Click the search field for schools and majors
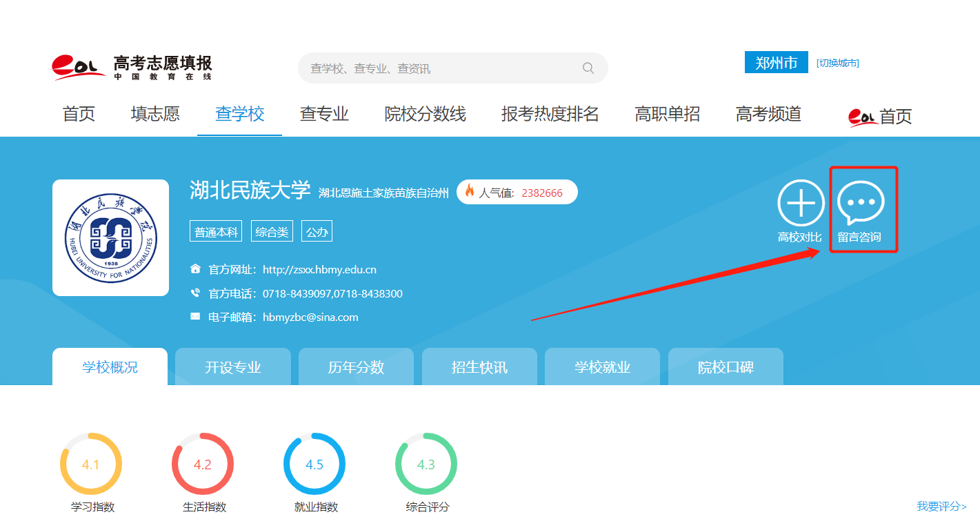The height and width of the screenshot is (528, 980). click(441, 68)
